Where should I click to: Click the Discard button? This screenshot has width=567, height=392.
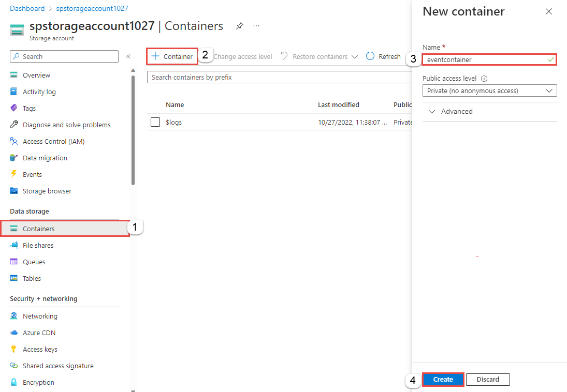pos(488,380)
